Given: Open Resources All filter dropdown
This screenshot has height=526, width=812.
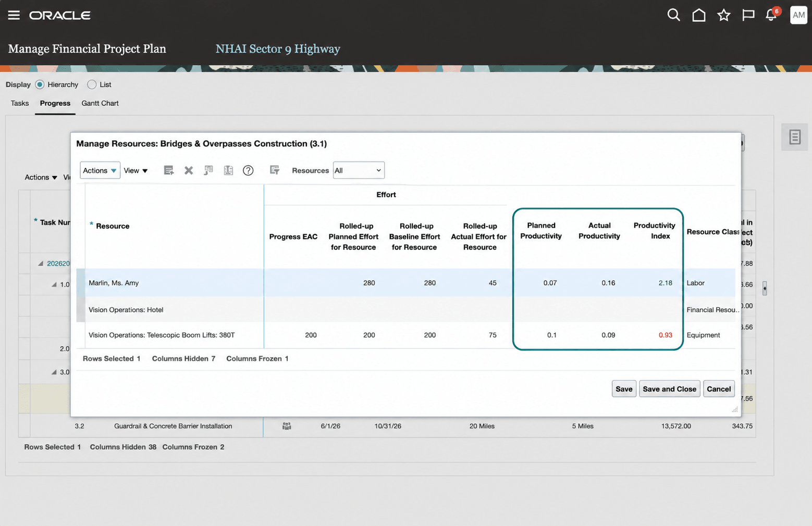Looking at the screenshot, I should click(x=359, y=170).
